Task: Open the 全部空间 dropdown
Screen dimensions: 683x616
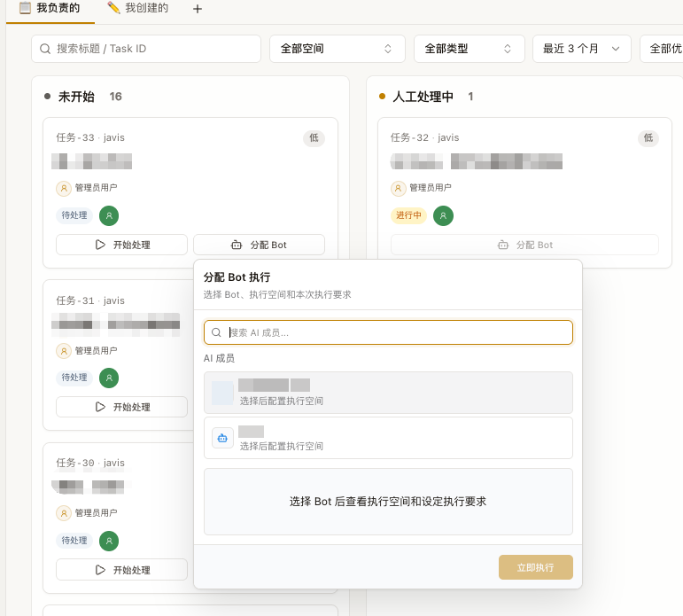Action: 338,49
